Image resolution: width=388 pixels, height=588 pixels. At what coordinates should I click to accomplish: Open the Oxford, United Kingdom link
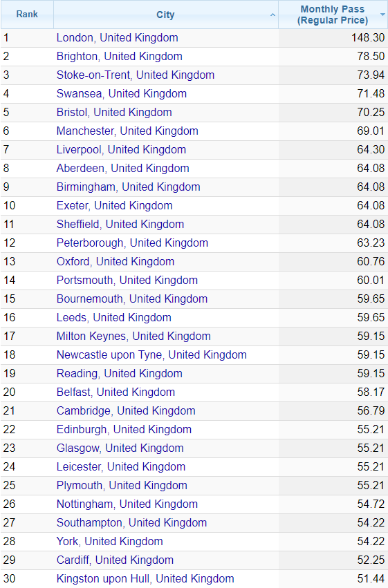[116, 262]
